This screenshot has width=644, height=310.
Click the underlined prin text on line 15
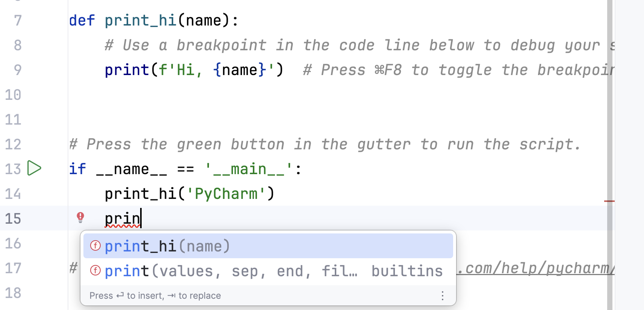122,218
